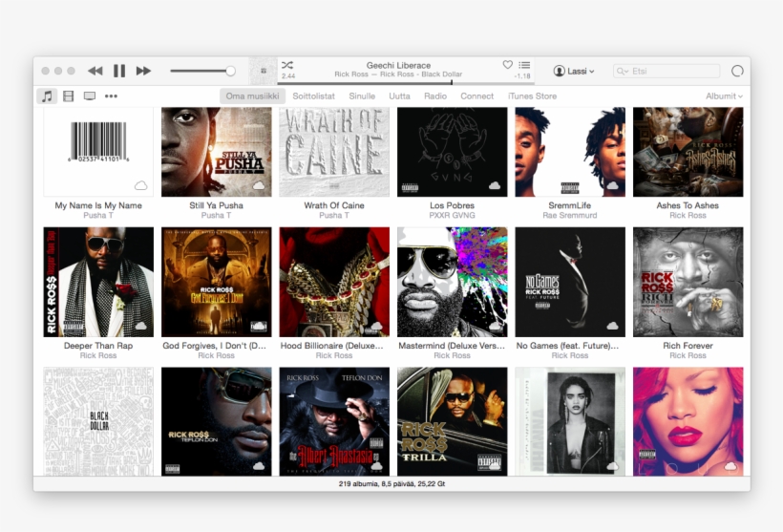783x532 pixels.
Task: Switch to the Music library icon
Action: point(47,96)
